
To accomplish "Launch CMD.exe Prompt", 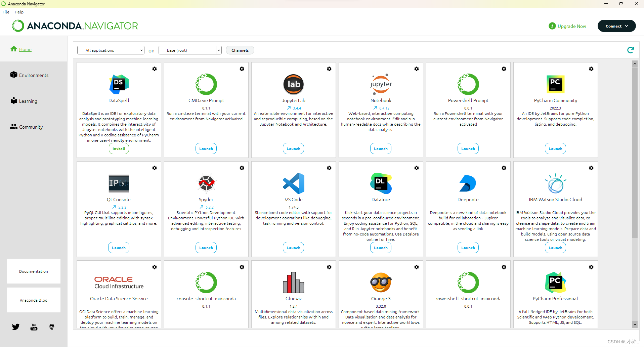I will [x=206, y=148].
